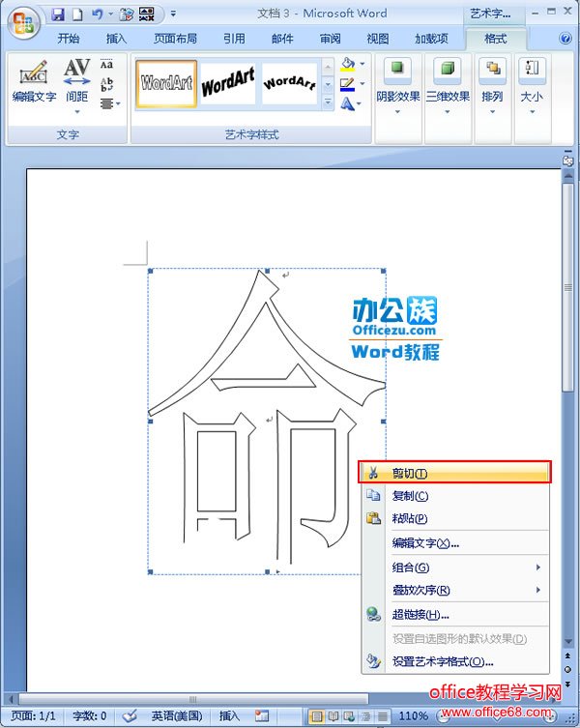Image resolution: width=580 pixels, height=728 pixels.
Task: Click the horizontal scrollbar thumb
Action: [192, 699]
